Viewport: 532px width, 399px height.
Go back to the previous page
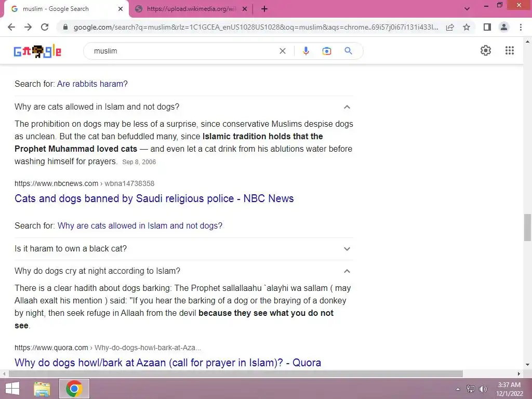coord(11,27)
